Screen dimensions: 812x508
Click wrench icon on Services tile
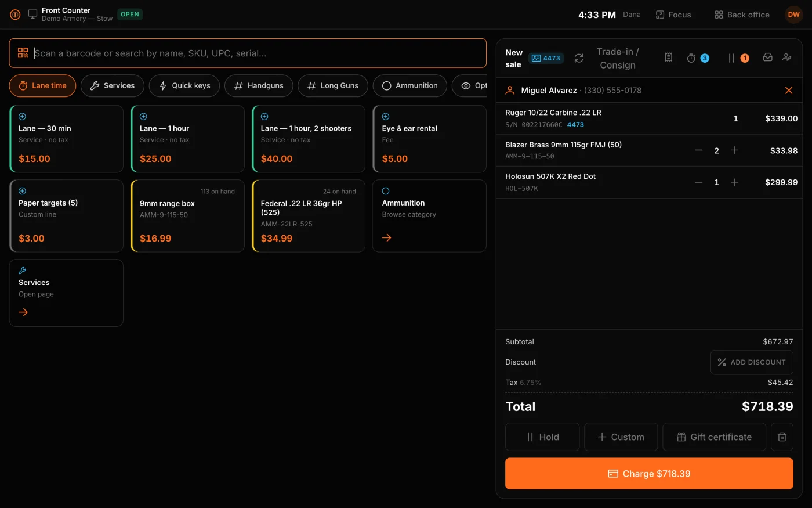pyautogui.click(x=23, y=271)
